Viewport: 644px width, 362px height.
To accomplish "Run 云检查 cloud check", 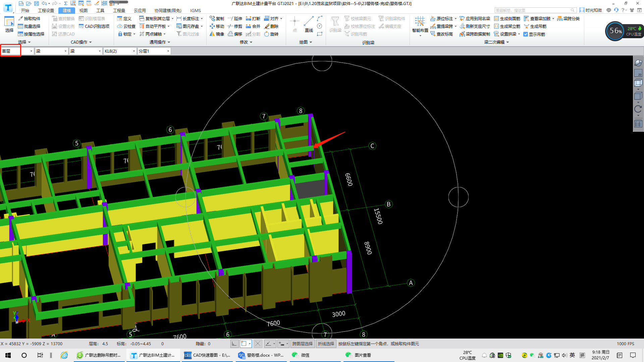I will coord(126,26).
